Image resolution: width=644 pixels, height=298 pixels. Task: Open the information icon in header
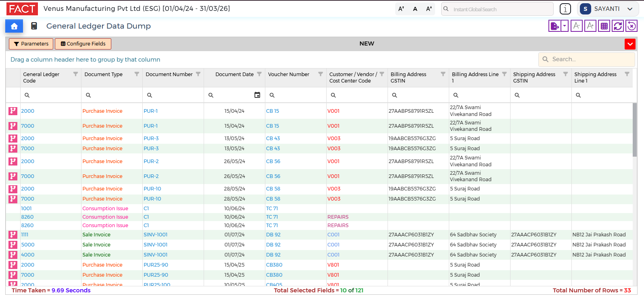[x=565, y=9]
